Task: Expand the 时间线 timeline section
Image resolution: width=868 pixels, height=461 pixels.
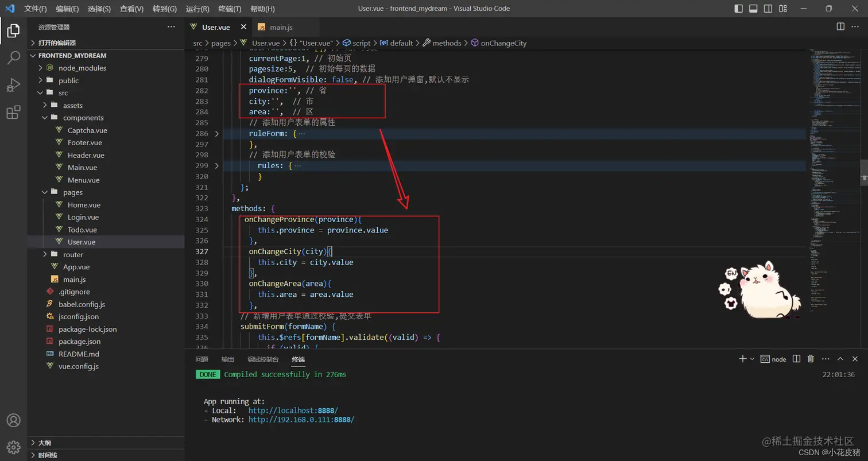Action: [x=106, y=455]
